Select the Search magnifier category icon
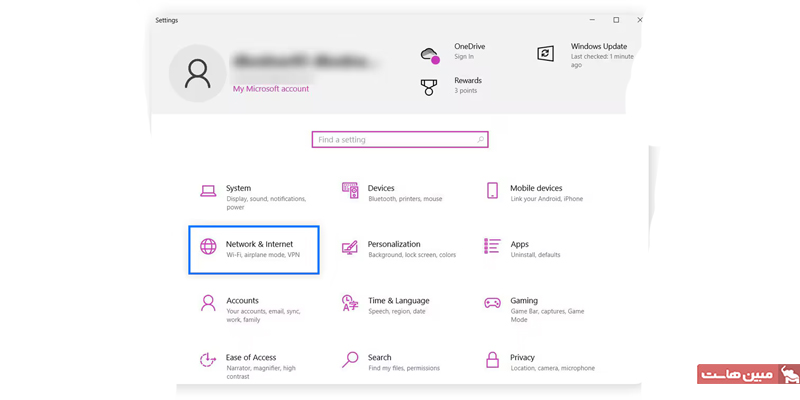The image size is (800, 400). coord(350,360)
